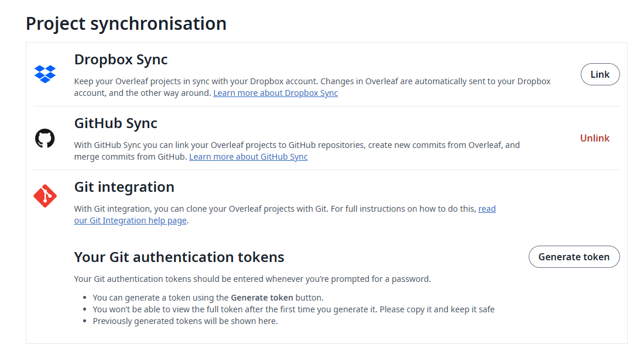Click the 'You won't be able to view' bullet

click(294, 309)
